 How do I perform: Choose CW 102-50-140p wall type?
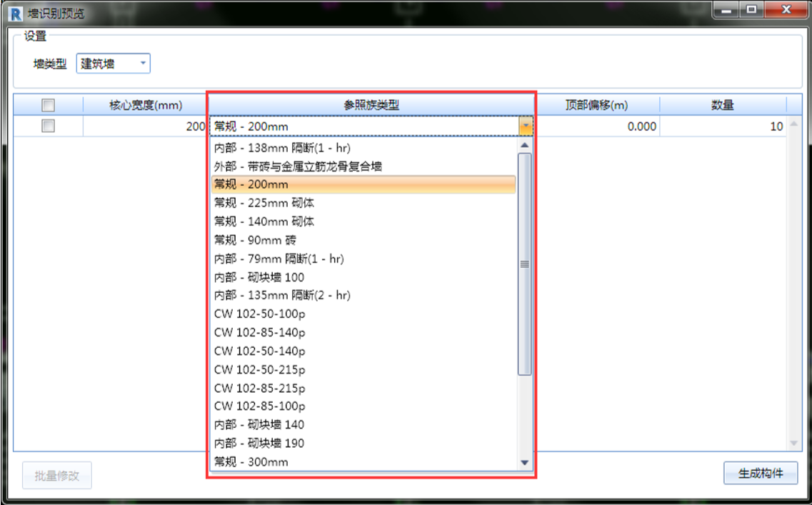pos(364,351)
